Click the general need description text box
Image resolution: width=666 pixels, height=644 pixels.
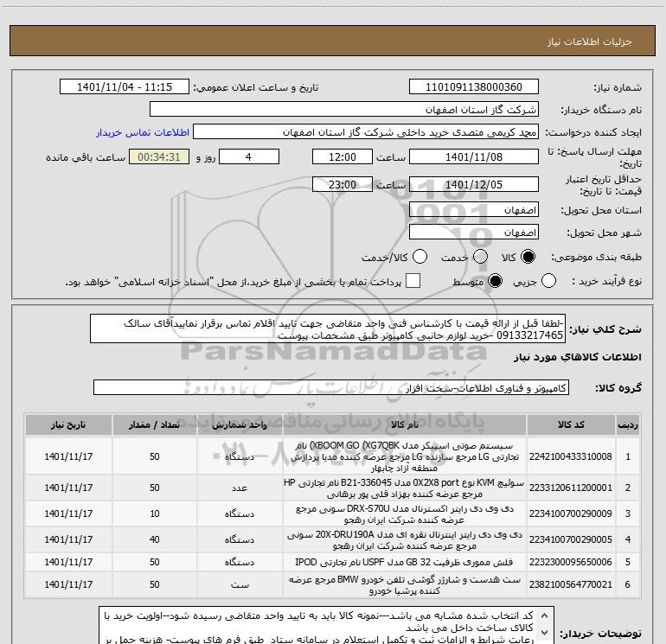click(328, 329)
